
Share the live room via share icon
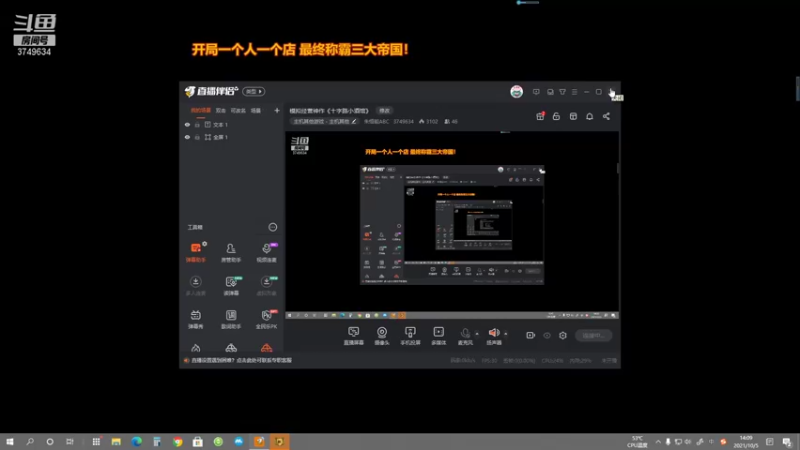click(606, 116)
